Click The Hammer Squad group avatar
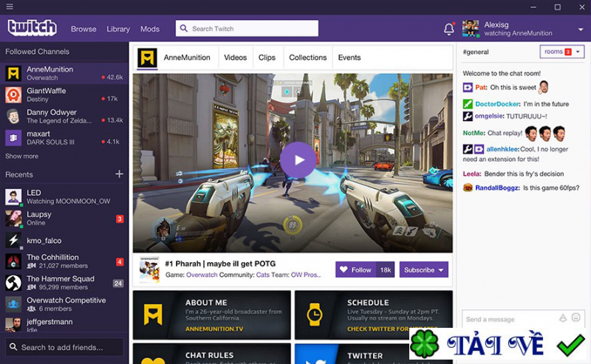Image resolution: width=591 pixels, height=364 pixels. point(13,283)
